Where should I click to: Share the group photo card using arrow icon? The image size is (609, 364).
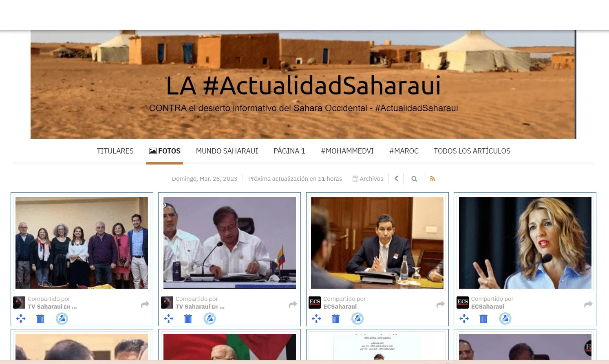145,305
